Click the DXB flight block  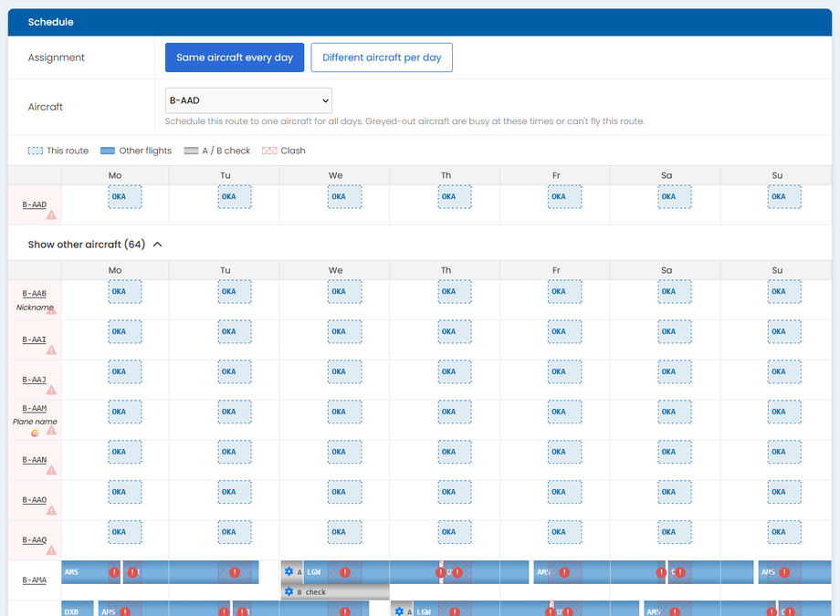78,609
